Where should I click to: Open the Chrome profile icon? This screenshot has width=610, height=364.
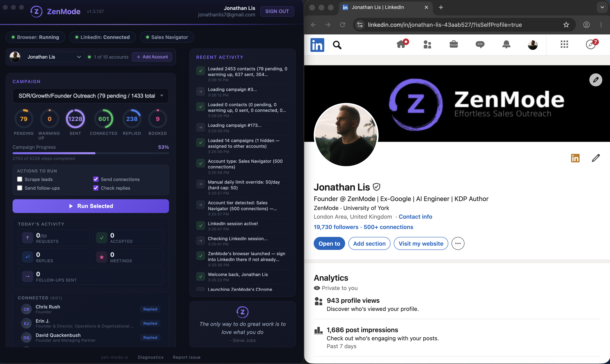point(586,25)
